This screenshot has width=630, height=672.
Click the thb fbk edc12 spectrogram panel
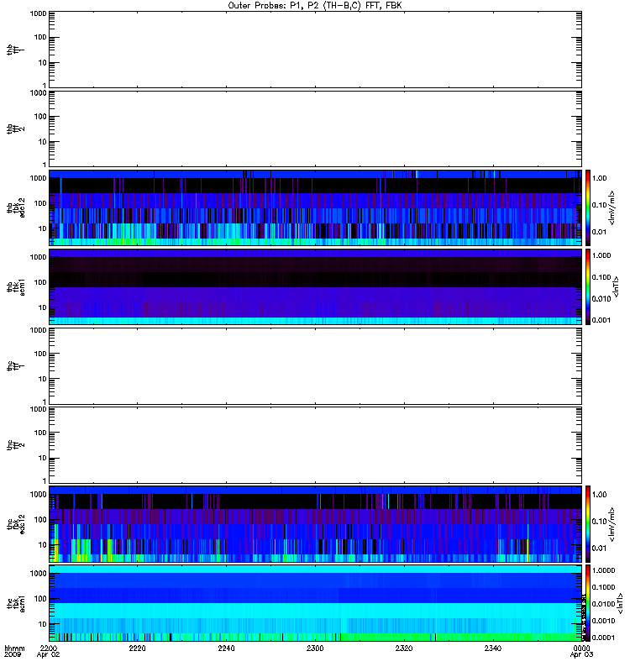(x=315, y=207)
